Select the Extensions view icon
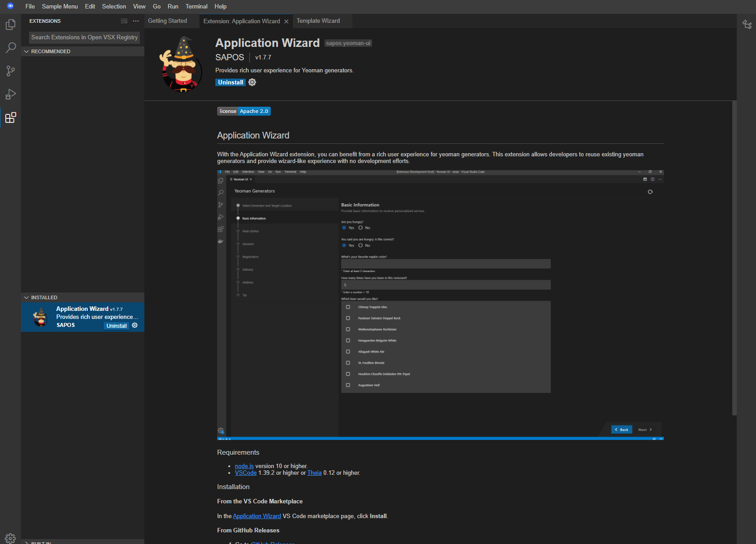756x544 pixels. coord(10,117)
